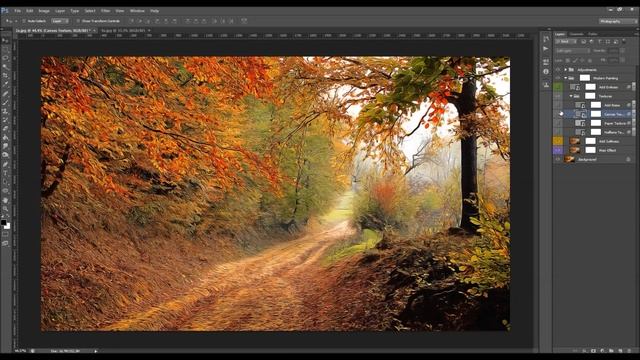640x360 pixels.
Task: Select the Quick Selection tool
Action: coord(5,67)
